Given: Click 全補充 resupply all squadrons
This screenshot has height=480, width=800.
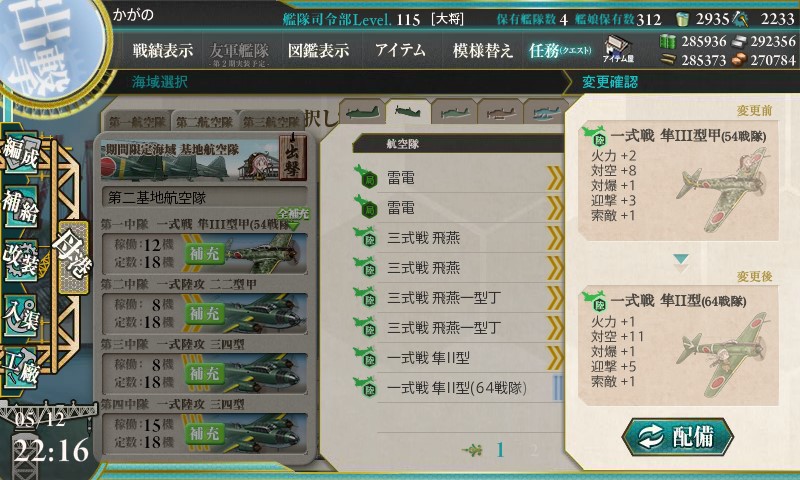Looking at the screenshot, I should pyautogui.click(x=292, y=216).
